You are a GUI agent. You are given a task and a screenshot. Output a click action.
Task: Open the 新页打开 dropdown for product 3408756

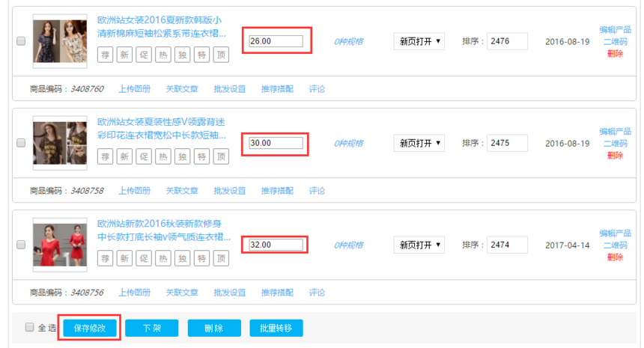click(419, 245)
